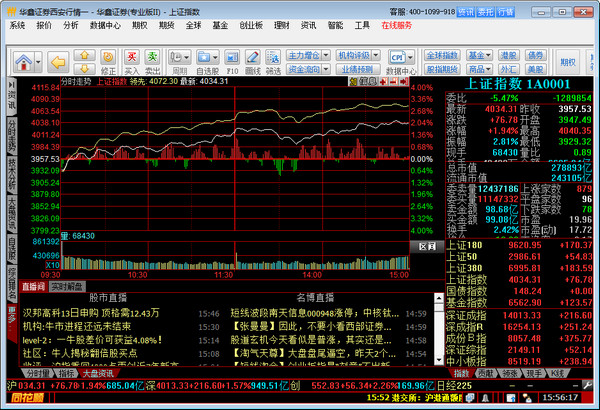
Task: Click the 全球指数 toolbar button
Action: (x=442, y=56)
